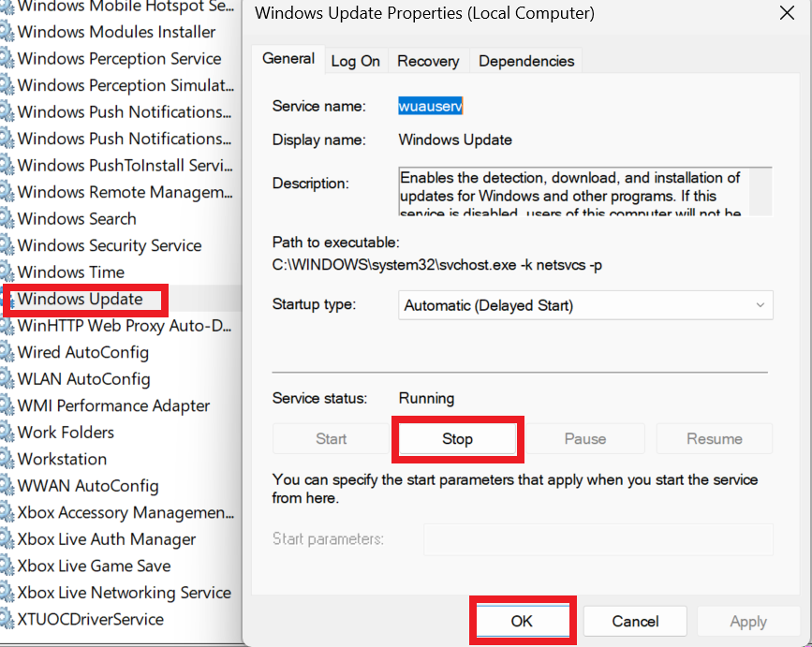Cancel the Windows Update Properties dialog
Viewport: 812px width, 647px height.
tap(635, 621)
